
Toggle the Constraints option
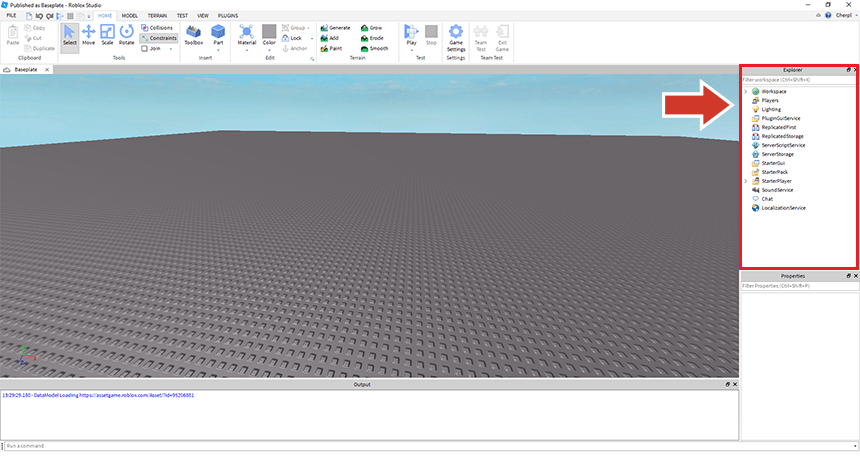[159, 38]
